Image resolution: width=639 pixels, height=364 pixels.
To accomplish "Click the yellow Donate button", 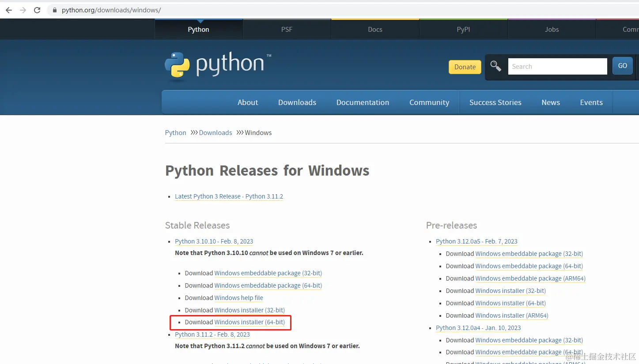I will [465, 67].
